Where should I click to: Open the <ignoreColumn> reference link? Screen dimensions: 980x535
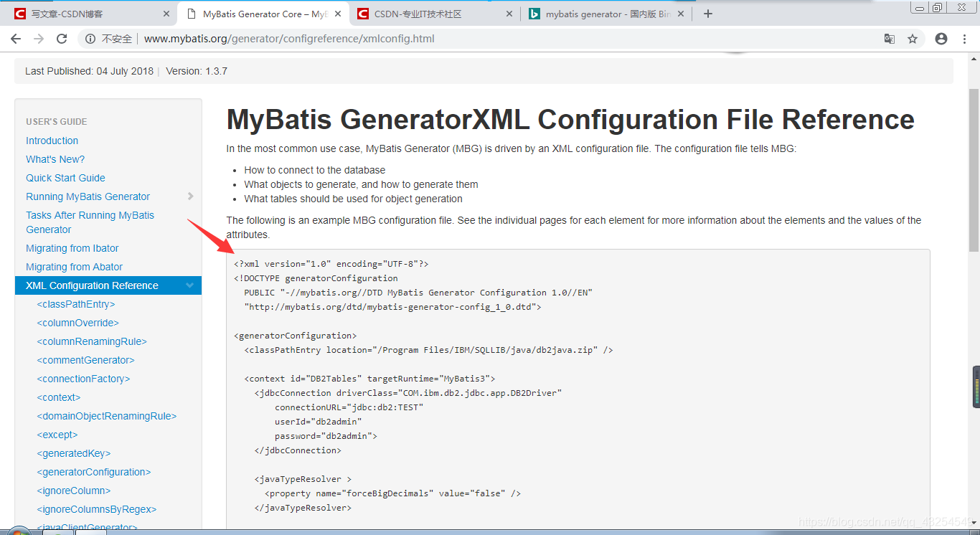point(74,491)
